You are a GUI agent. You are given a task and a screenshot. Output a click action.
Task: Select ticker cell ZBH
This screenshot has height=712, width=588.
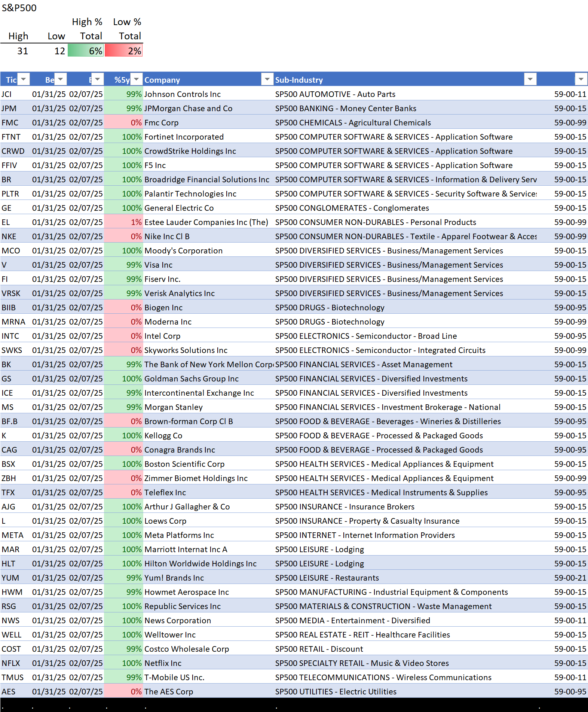coord(15,478)
